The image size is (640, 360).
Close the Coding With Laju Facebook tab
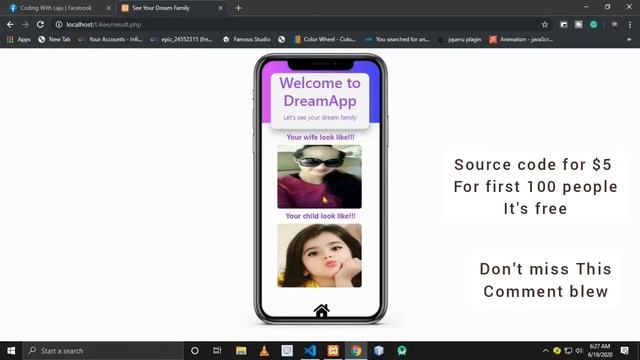(x=109, y=8)
